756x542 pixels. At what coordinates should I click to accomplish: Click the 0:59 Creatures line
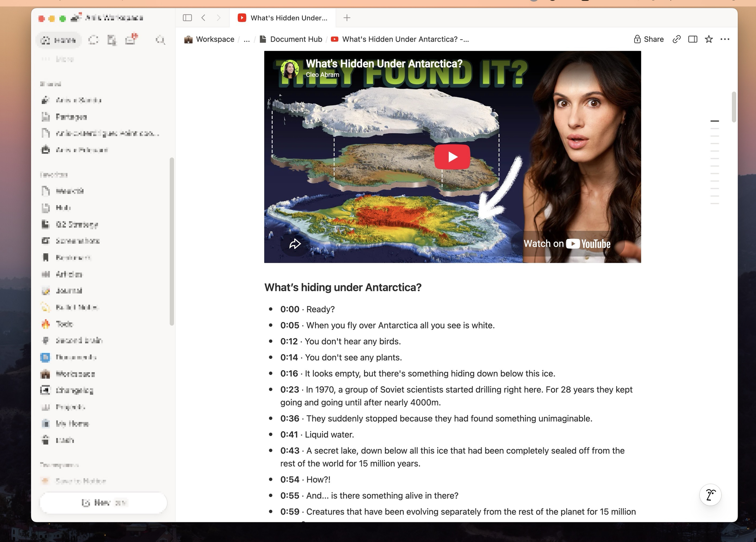pyautogui.click(x=458, y=512)
